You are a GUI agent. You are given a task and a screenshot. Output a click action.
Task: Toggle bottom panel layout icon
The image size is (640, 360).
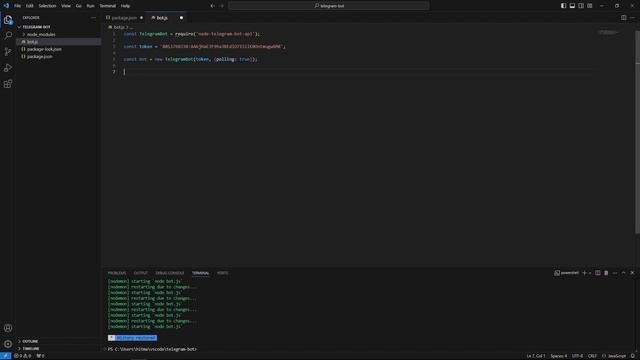tap(572, 6)
